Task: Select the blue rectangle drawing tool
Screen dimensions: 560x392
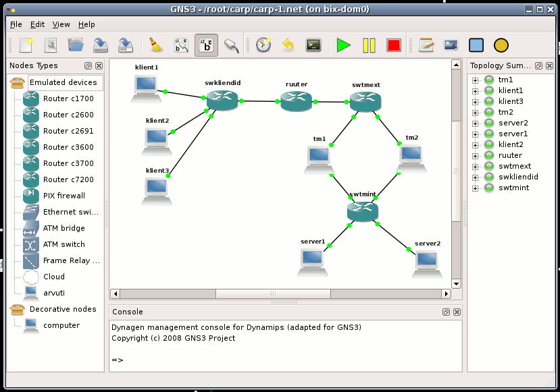Action: point(476,45)
